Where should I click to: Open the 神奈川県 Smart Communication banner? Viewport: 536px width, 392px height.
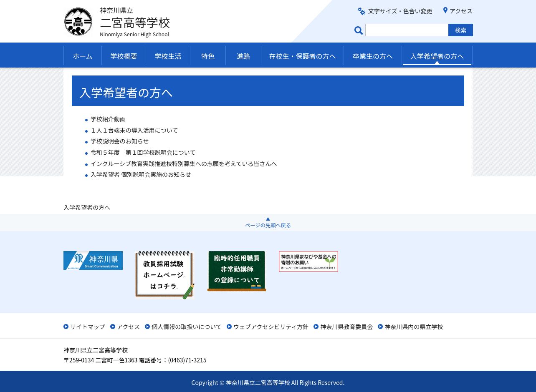pyautogui.click(x=93, y=260)
